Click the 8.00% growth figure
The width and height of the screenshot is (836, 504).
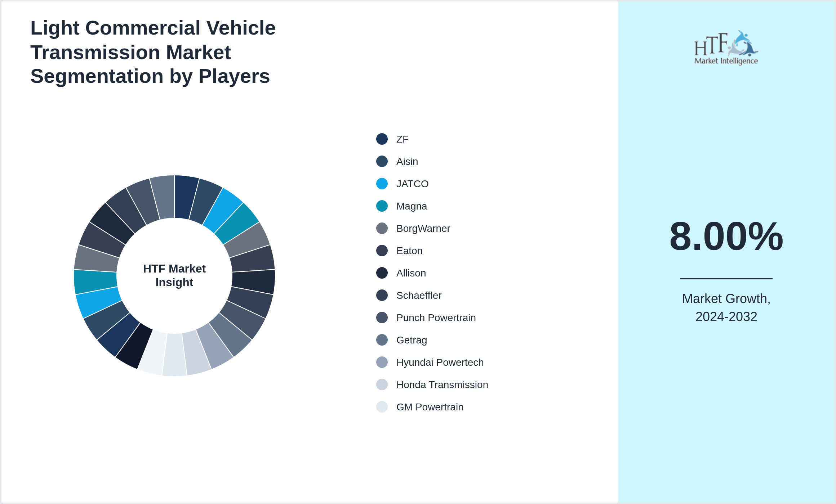(726, 236)
